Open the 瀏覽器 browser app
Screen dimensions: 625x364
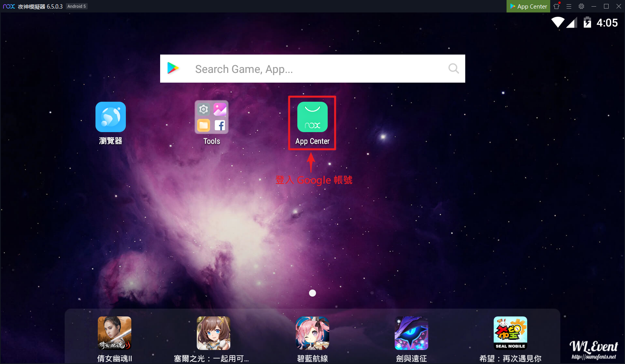tap(111, 117)
